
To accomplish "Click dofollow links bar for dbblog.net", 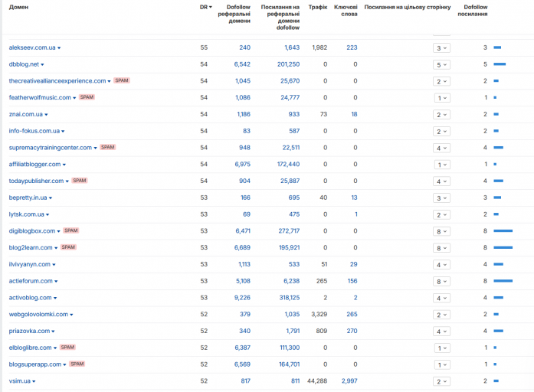I will 500,64.
